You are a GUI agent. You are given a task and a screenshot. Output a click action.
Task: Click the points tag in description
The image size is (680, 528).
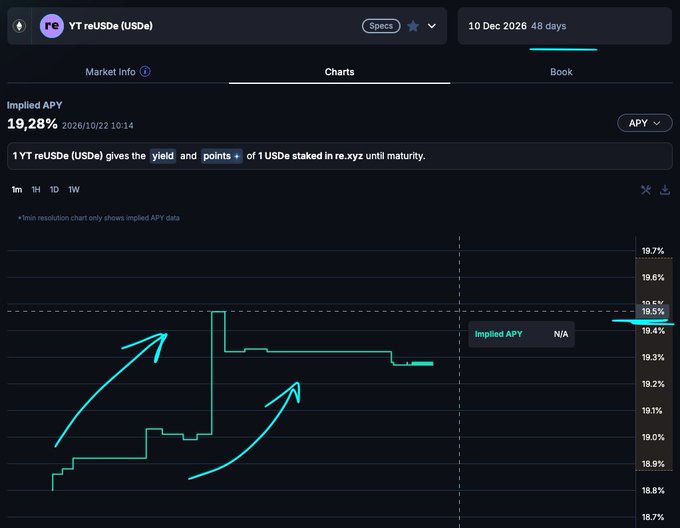click(x=221, y=156)
